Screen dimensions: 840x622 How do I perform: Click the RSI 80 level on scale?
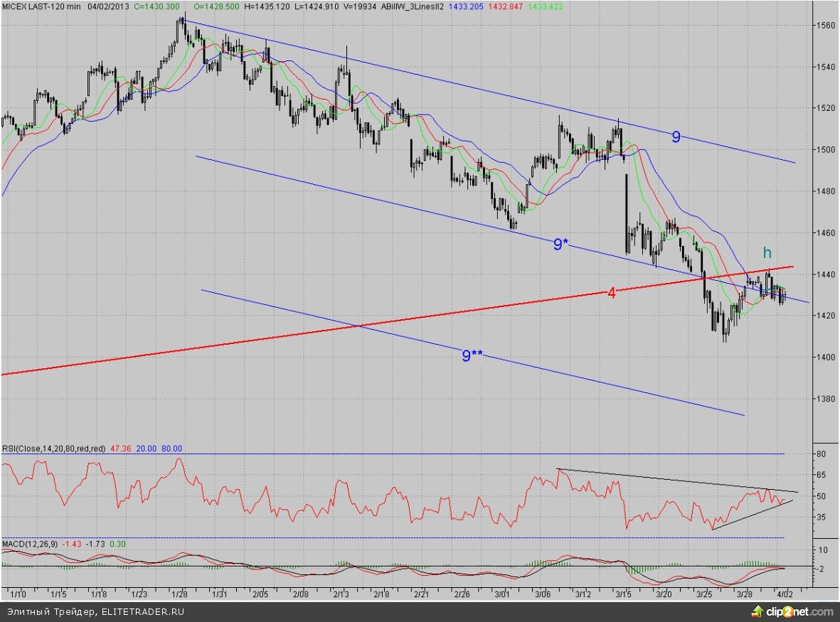click(x=820, y=454)
